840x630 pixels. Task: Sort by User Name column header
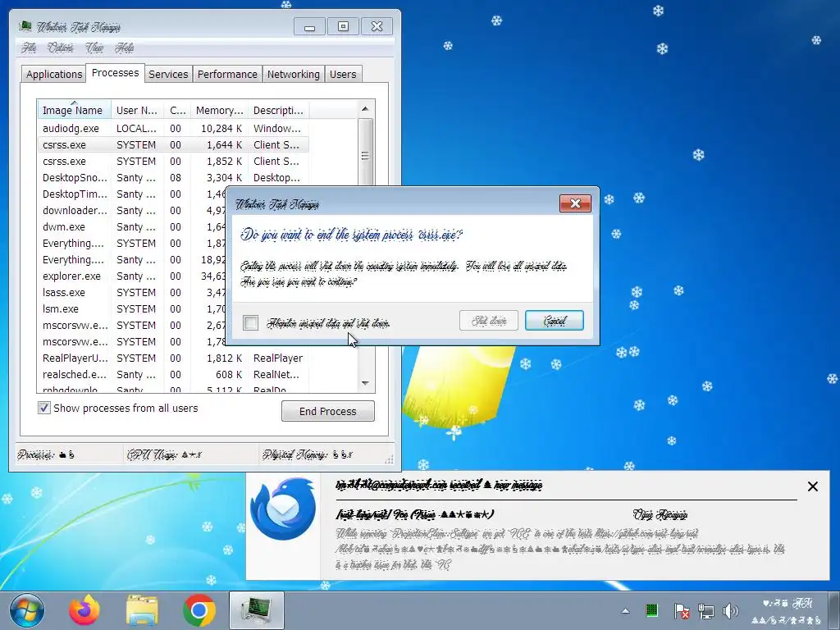[137, 110]
